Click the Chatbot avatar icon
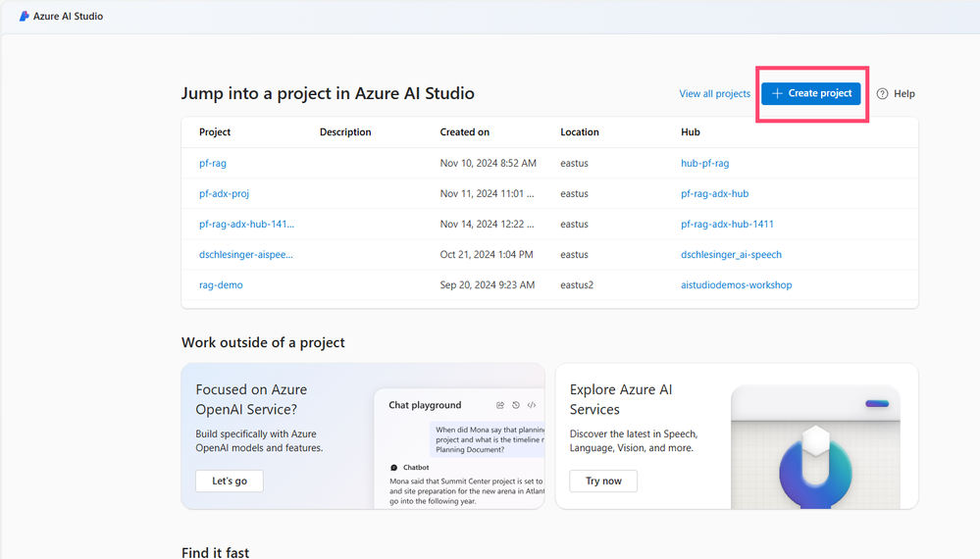980x559 pixels. (393, 467)
